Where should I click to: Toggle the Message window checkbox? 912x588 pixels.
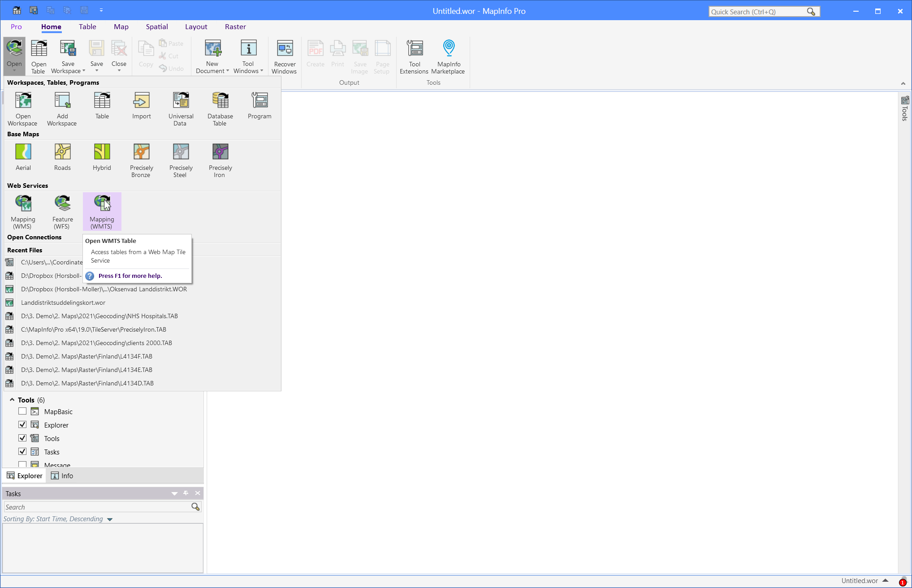click(22, 464)
